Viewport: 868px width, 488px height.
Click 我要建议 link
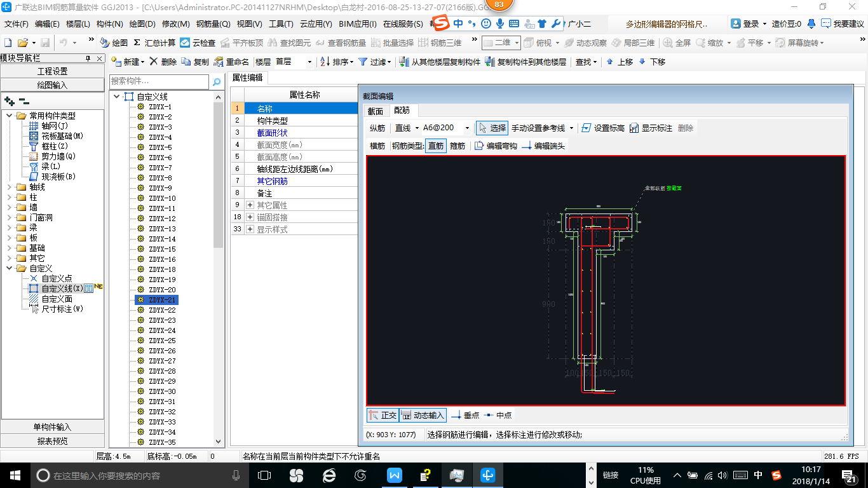pyautogui.click(x=843, y=24)
